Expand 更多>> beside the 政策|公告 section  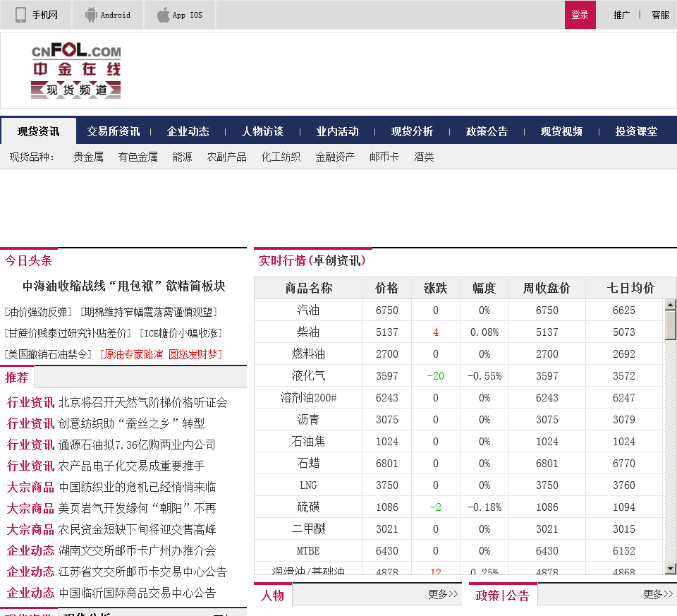coord(658,594)
